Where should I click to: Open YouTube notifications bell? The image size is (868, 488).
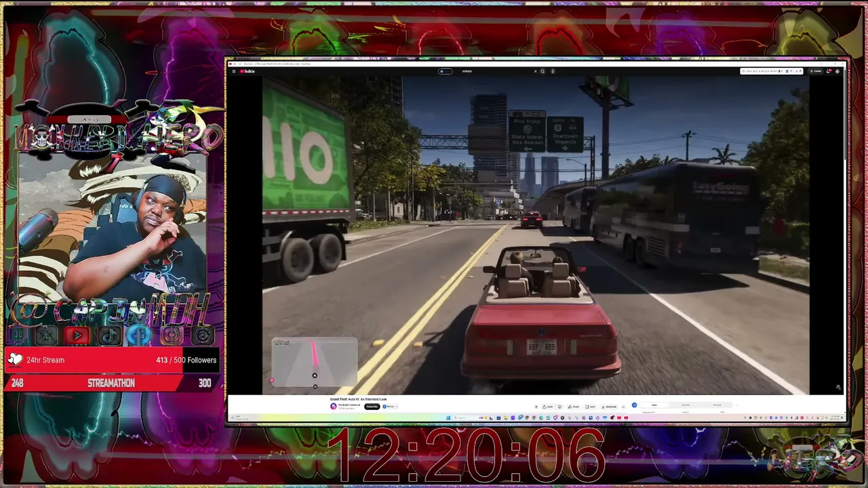point(829,71)
